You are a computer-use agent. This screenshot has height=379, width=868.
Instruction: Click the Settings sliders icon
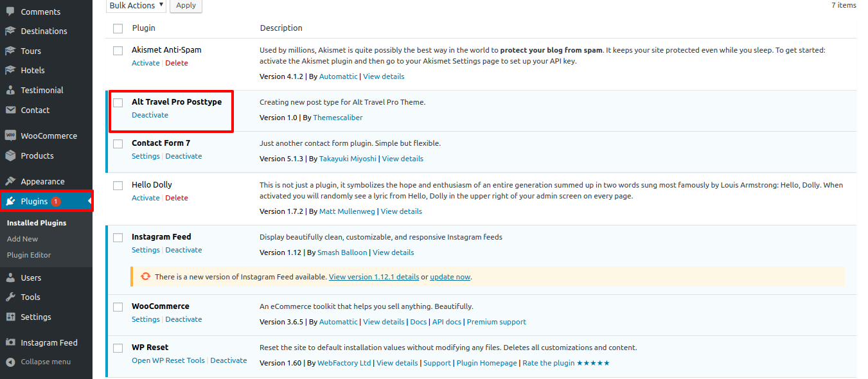click(x=10, y=317)
